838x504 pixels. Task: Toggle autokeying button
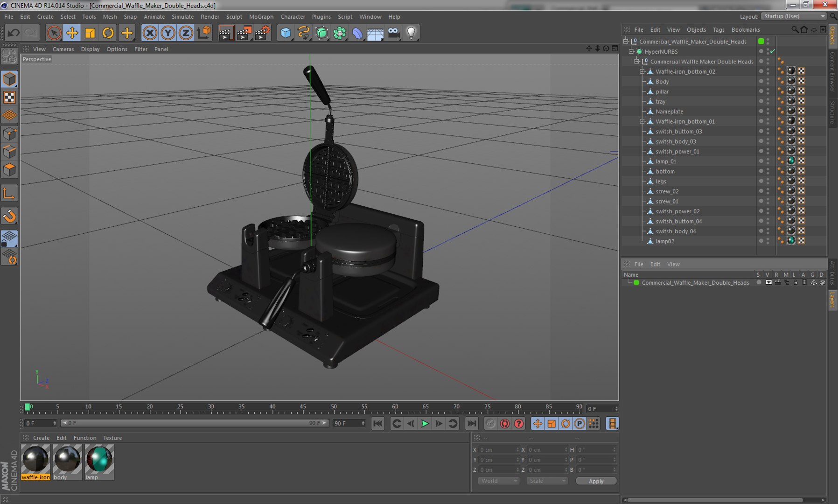click(505, 423)
